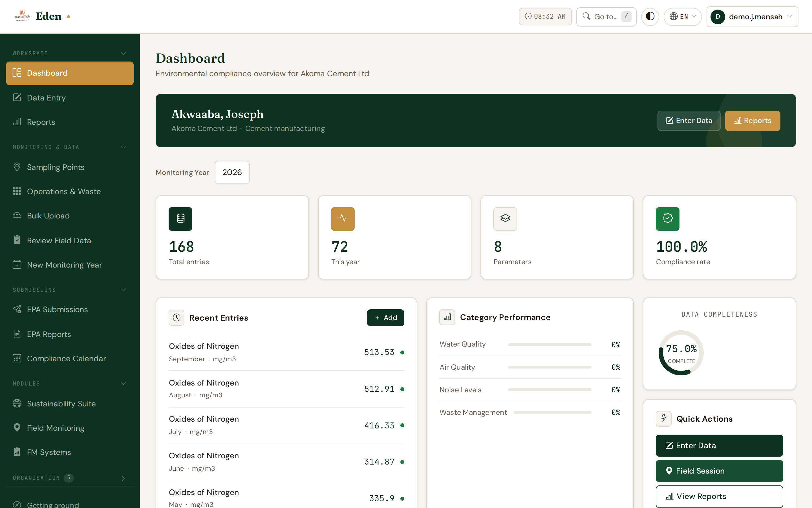Open the demo.j.mensah account menu

coord(752,16)
